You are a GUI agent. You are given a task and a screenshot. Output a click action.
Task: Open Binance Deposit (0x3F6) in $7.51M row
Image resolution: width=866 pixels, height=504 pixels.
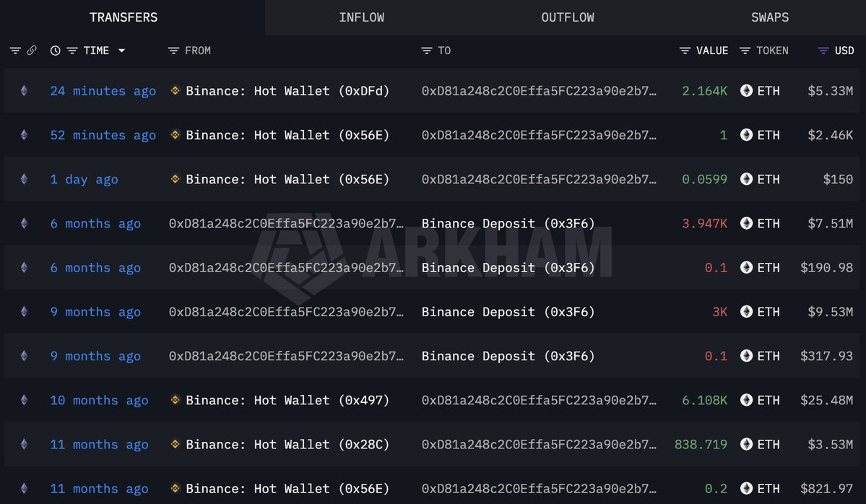pos(508,224)
